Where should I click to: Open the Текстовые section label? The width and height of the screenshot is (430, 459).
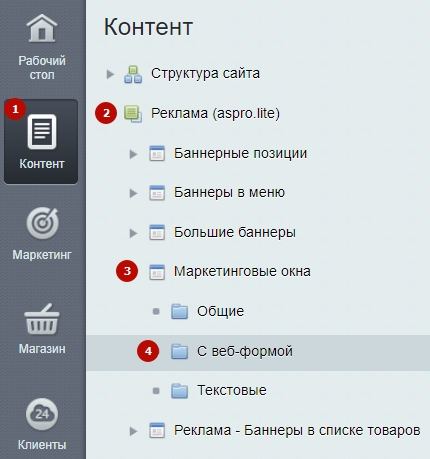coord(232,390)
